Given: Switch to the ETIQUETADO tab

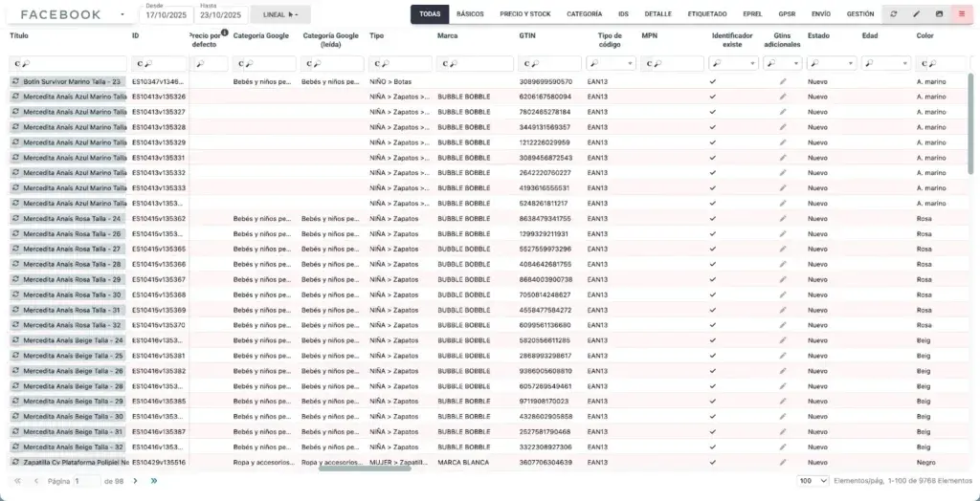Looking at the screenshot, I should tap(707, 13).
